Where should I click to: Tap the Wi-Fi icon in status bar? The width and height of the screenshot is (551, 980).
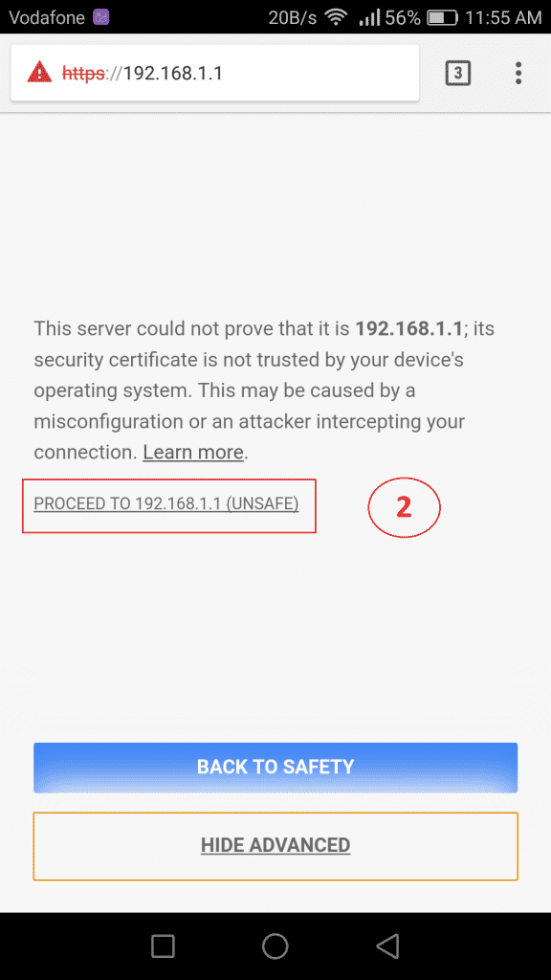[336, 17]
